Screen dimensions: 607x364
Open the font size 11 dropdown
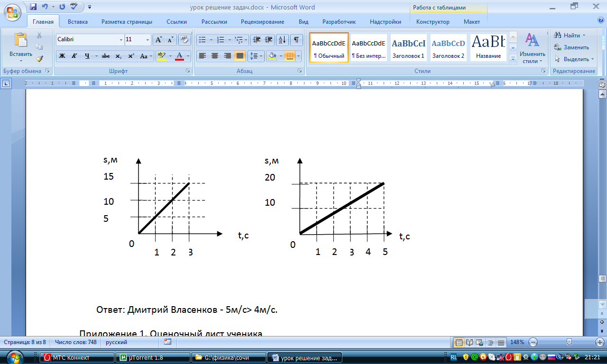147,40
